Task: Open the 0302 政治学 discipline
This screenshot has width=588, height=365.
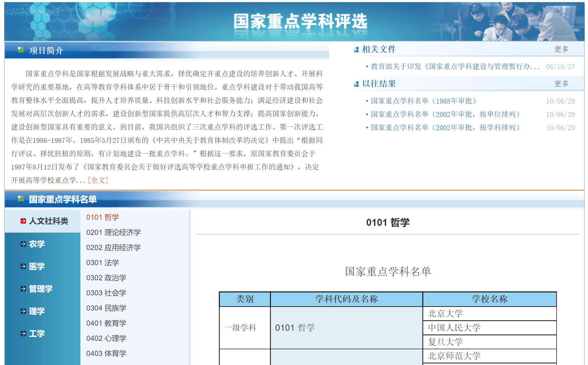Action: 106,278
